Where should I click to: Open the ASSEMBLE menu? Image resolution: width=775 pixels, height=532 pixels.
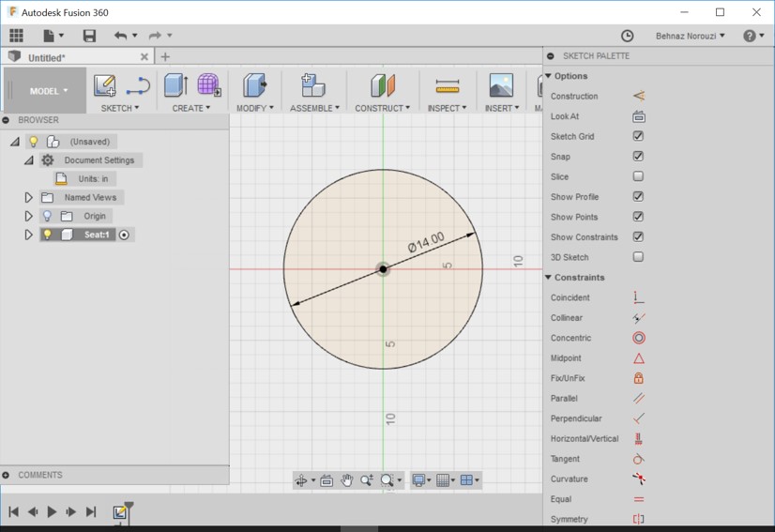pyautogui.click(x=315, y=108)
